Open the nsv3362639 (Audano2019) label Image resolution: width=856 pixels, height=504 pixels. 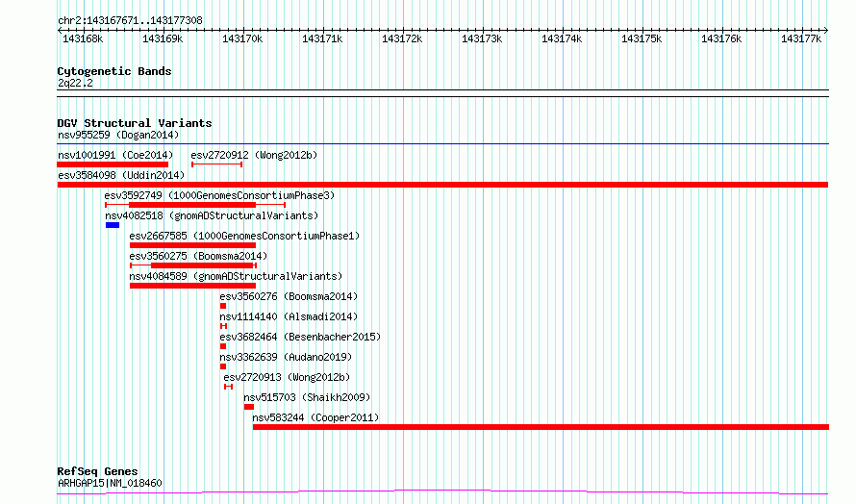(286, 357)
